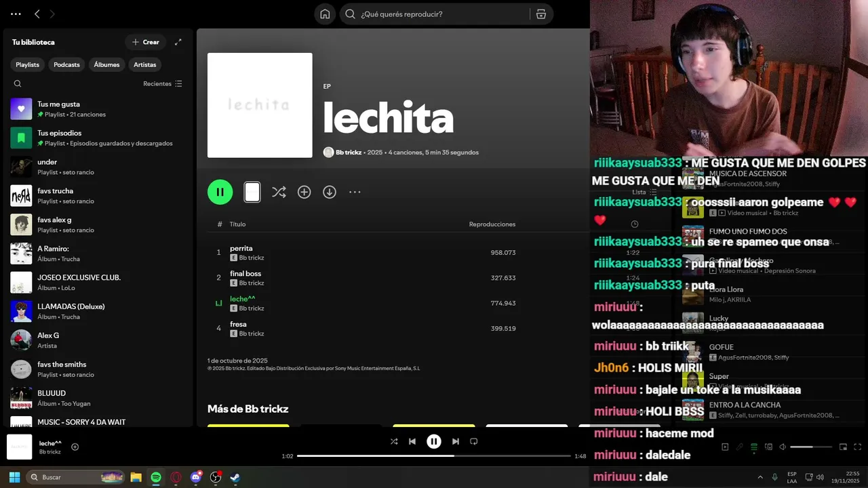Toggle shuffle in the player bar

[394, 441]
